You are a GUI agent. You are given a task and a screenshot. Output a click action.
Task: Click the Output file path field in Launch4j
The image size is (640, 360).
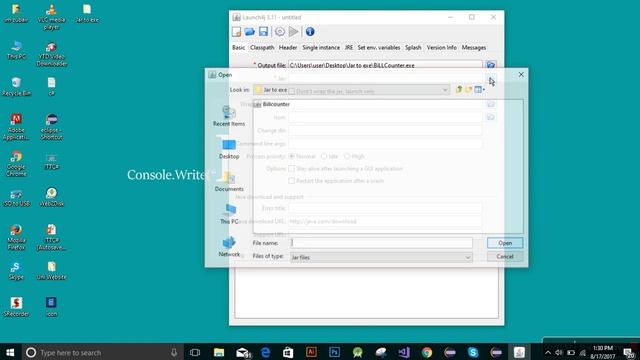pos(385,65)
